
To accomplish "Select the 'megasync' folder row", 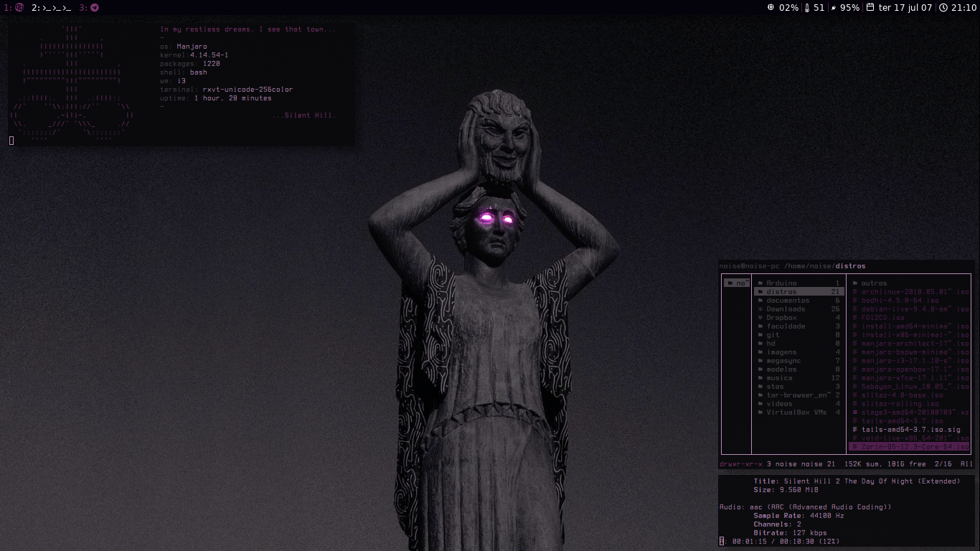I will point(798,361).
